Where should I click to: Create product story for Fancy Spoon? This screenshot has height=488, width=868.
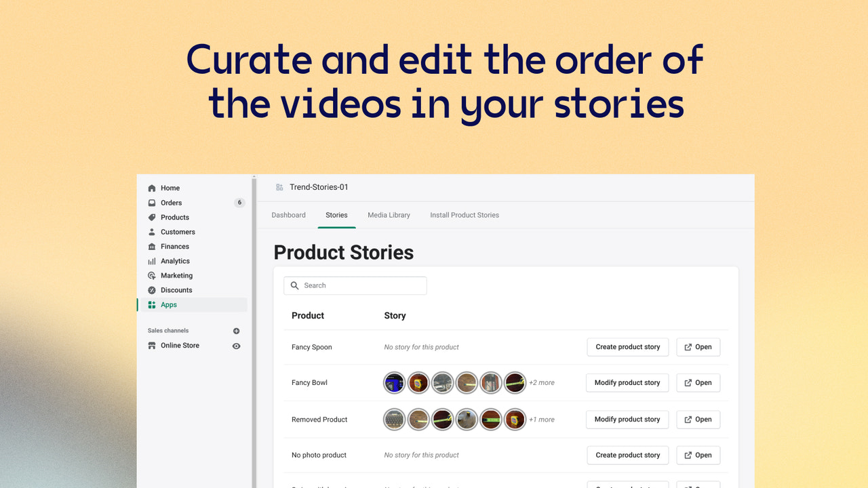[627, 346]
